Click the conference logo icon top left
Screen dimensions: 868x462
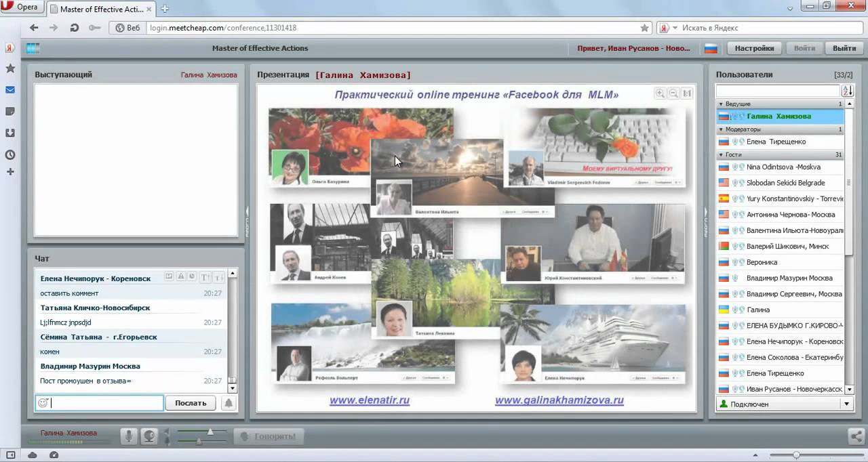pyautogui.click(x=33, y=48)
